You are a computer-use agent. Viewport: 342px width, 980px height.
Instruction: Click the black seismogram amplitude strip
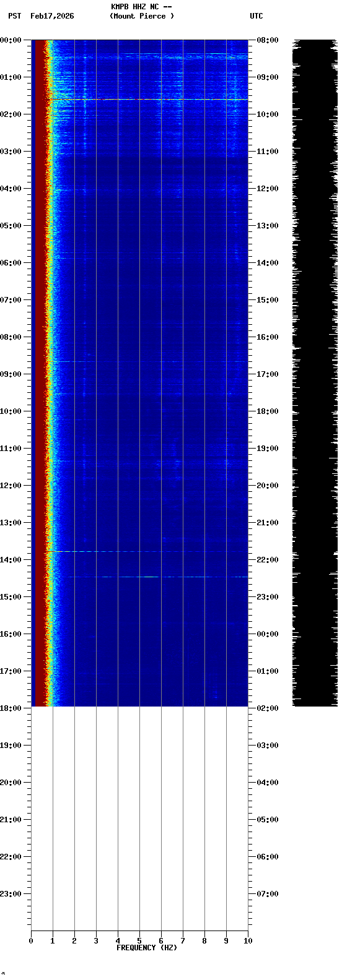[x=315, y=373]
